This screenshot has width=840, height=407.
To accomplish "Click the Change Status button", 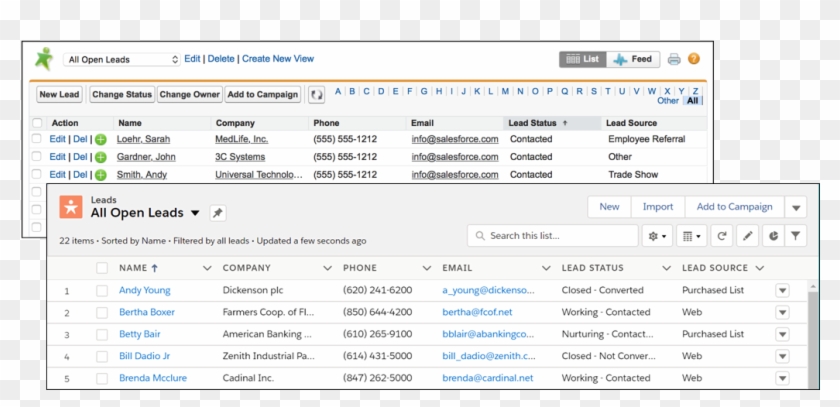I will 122,95.
